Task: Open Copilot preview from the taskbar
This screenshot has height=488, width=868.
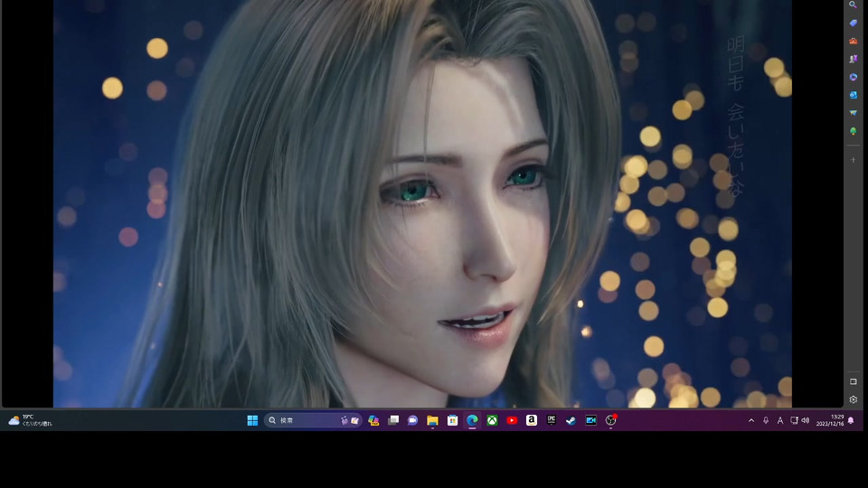Action: (x=373, y=420)
